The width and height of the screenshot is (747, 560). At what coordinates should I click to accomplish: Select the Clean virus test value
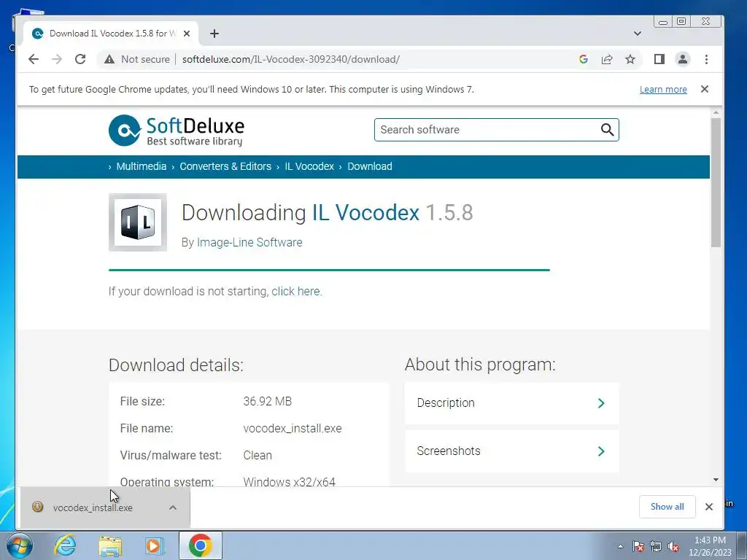point(258,455)
